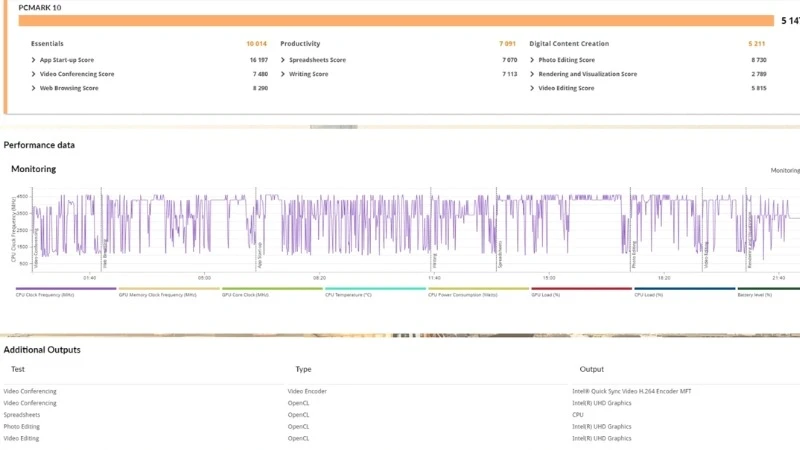Click the Productivity heading
The height and width of the screenshot is (450, 800).
tap(300, 44)
